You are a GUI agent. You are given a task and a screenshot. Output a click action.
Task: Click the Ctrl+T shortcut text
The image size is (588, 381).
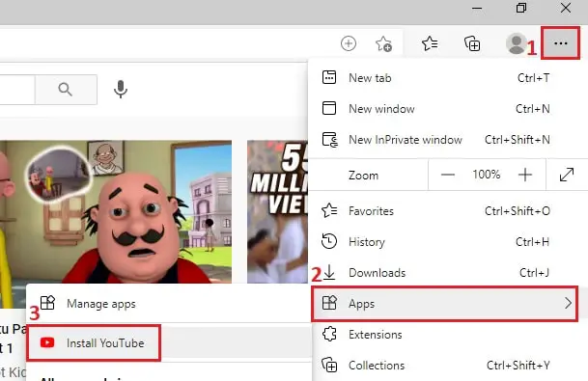(533, 78)
